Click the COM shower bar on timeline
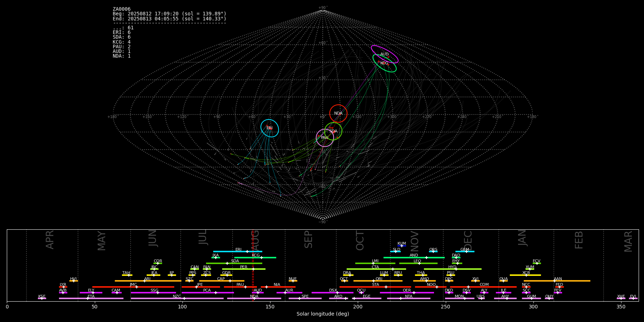Image resolution: width=644 pixels, height=322 pixels. pos(483,287)
